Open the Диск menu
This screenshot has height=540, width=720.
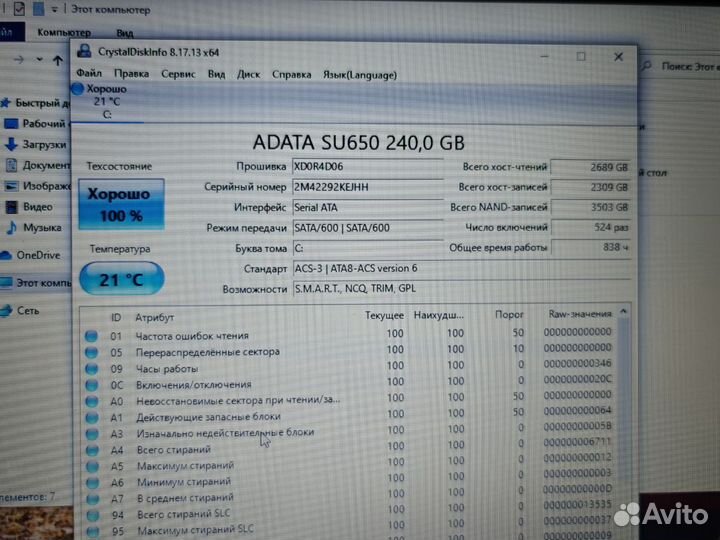[248, 74]
